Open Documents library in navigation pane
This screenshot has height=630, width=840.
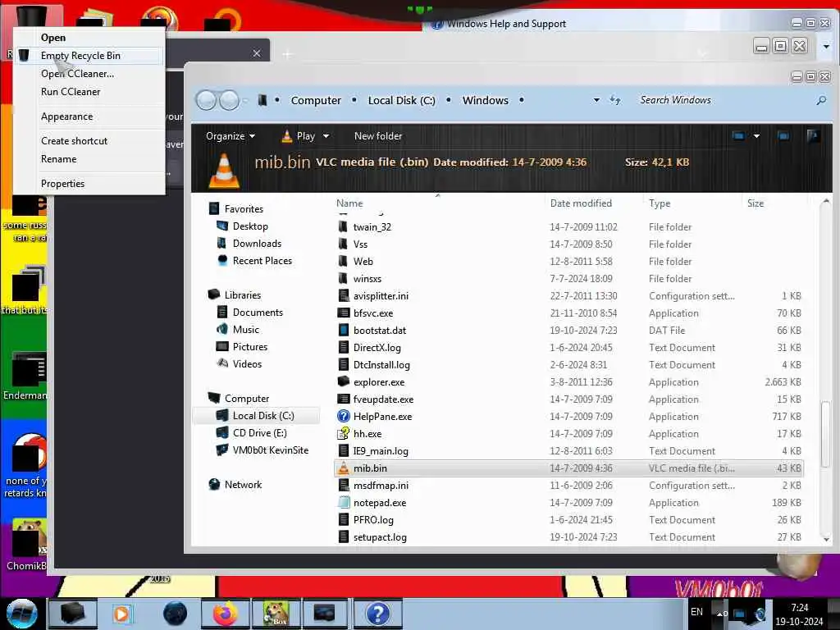258,313
